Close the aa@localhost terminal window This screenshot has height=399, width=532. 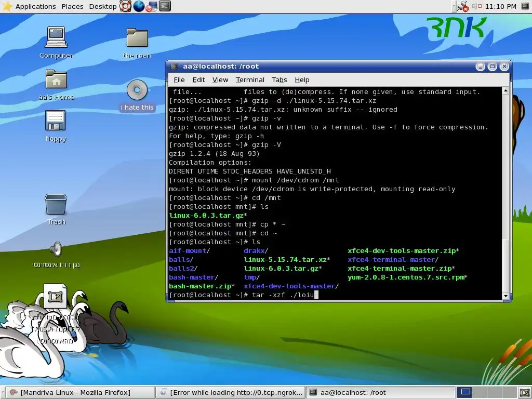click(x=504, y=66)
